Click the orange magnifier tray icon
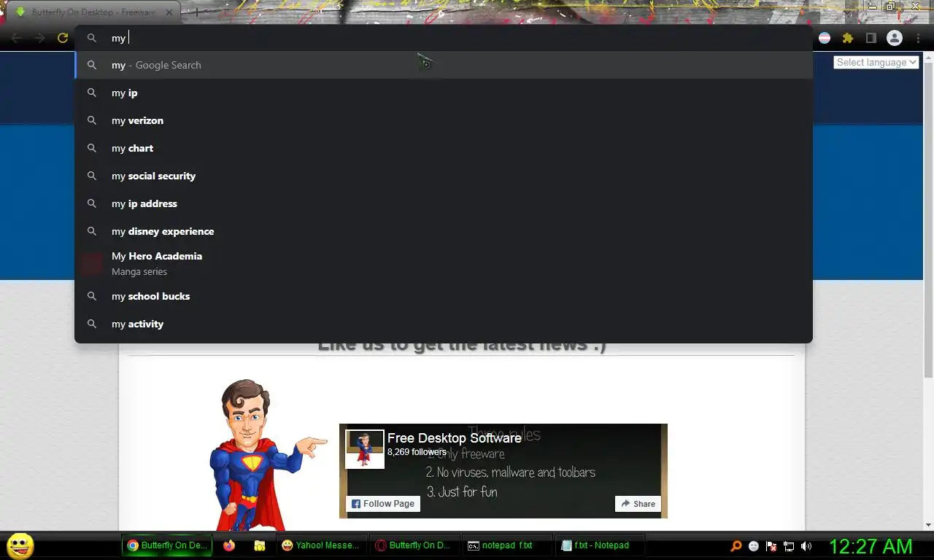This screenshot has width=934, height=560. point(736,546)
